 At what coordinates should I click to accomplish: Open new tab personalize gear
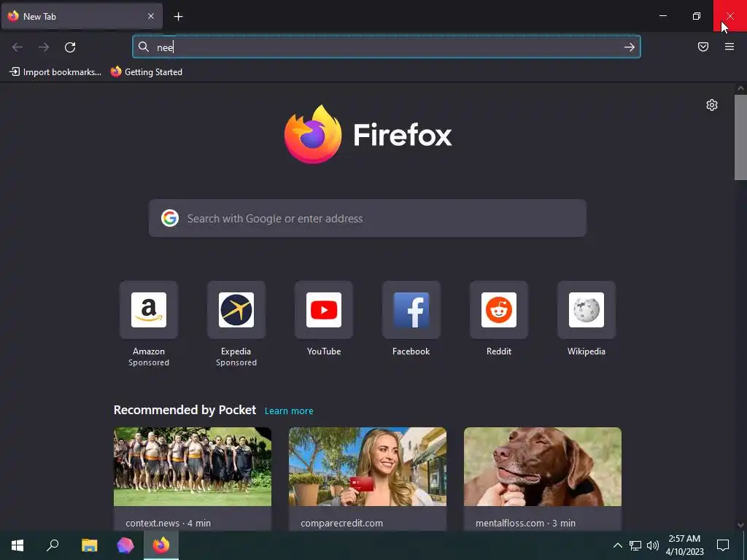pos(712,105)
